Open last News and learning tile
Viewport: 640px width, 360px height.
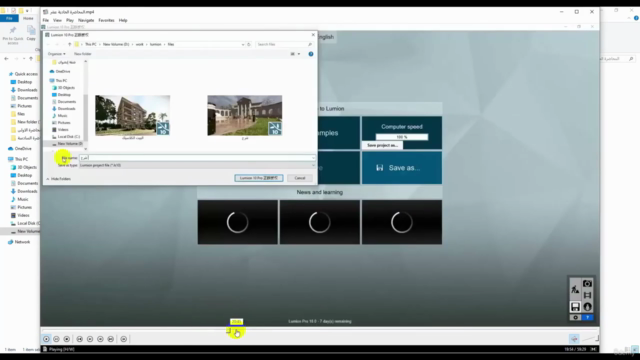402,222
